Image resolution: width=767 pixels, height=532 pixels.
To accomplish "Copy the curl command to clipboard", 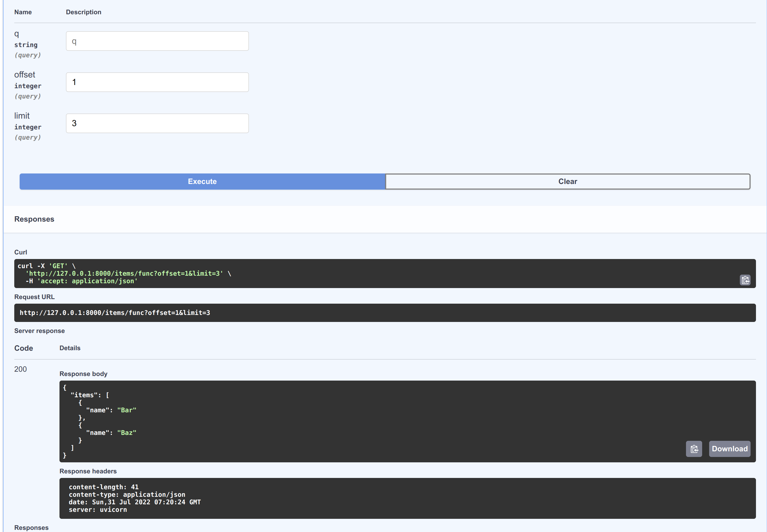I will pos(745,280).
